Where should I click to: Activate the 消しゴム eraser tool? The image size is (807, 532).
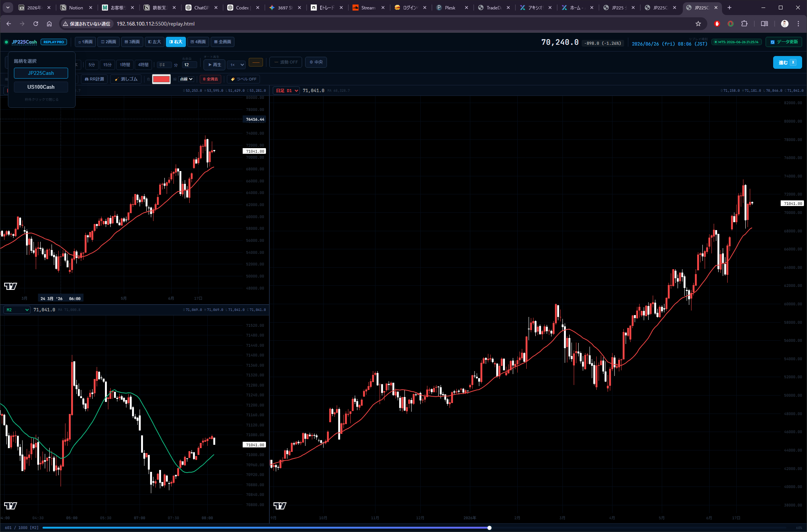point(126,79)
